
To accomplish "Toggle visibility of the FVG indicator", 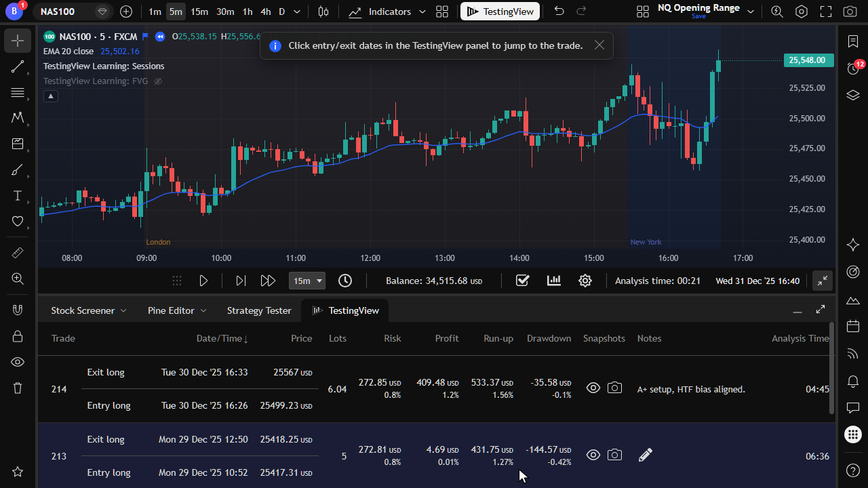I will coord(158,81).
